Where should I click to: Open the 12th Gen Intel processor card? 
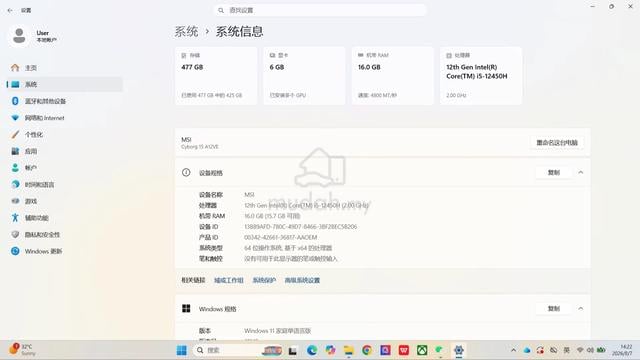[x=481, y=76]
